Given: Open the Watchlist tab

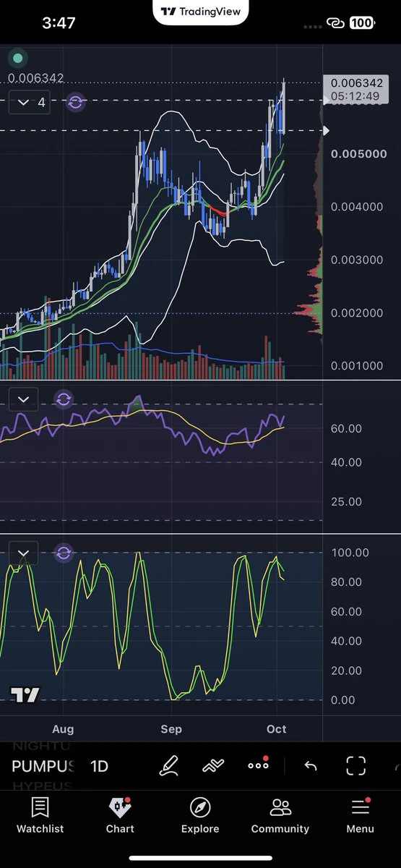Looking at the screenshot, I should [40, 815].
